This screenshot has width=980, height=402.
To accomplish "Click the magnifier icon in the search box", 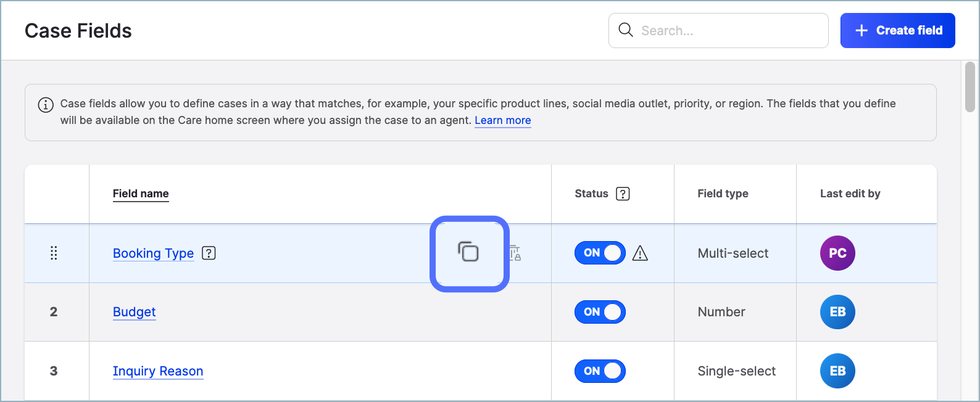I will (x=626, y=30).
